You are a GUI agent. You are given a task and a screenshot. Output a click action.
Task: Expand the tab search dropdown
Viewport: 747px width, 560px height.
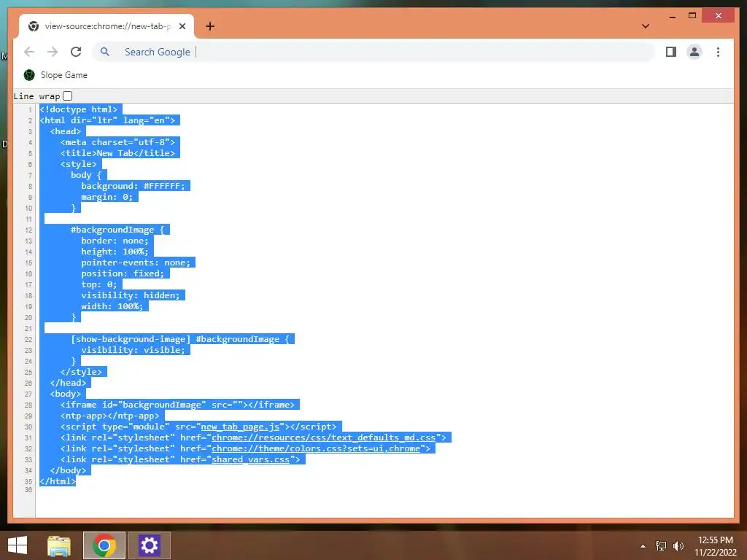646,26
